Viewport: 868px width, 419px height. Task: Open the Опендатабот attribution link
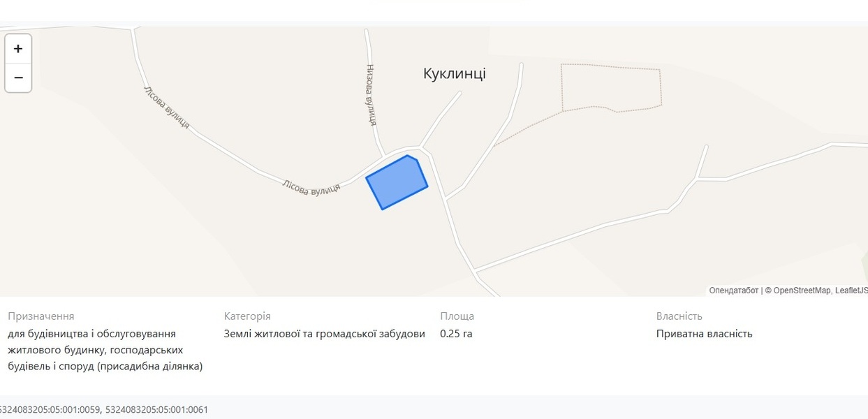(733, 291)
